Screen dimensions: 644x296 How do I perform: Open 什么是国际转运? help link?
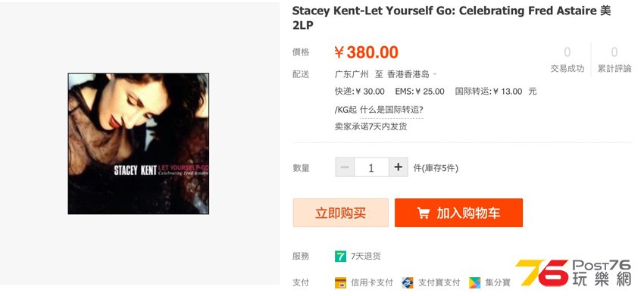click(x=392, y=110)
